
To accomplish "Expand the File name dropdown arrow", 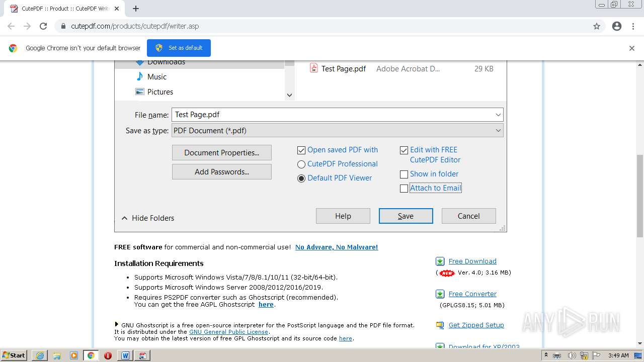I will [498, 115].
